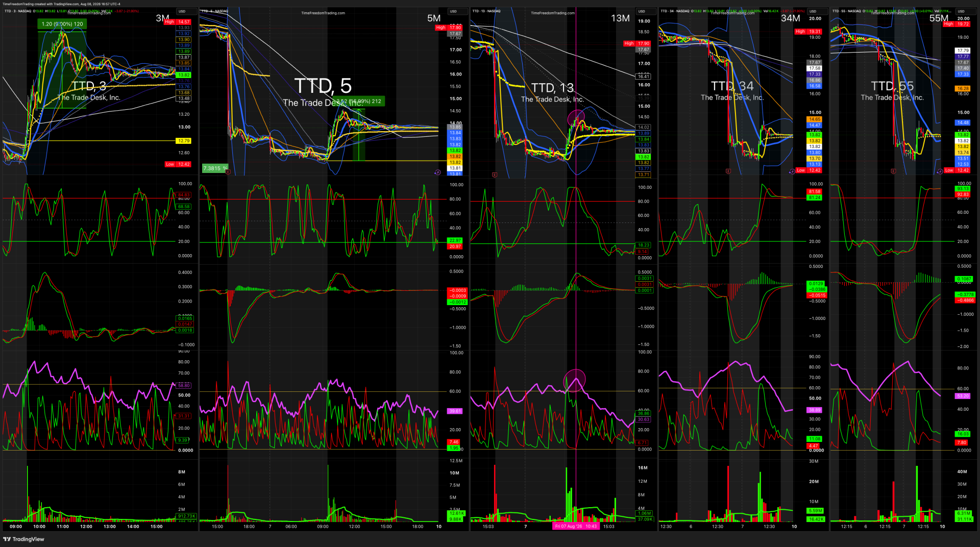The height and width of the screenshot is (547, 980).
Task: Click the purple 53.20 indicator value
Action: coord(963,396)
